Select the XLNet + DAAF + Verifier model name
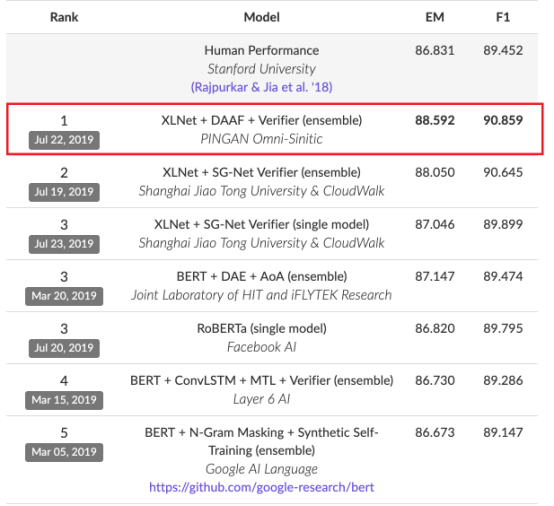This screenshot has width=554, height=506. pyautogui.click(x=261, y=120)
